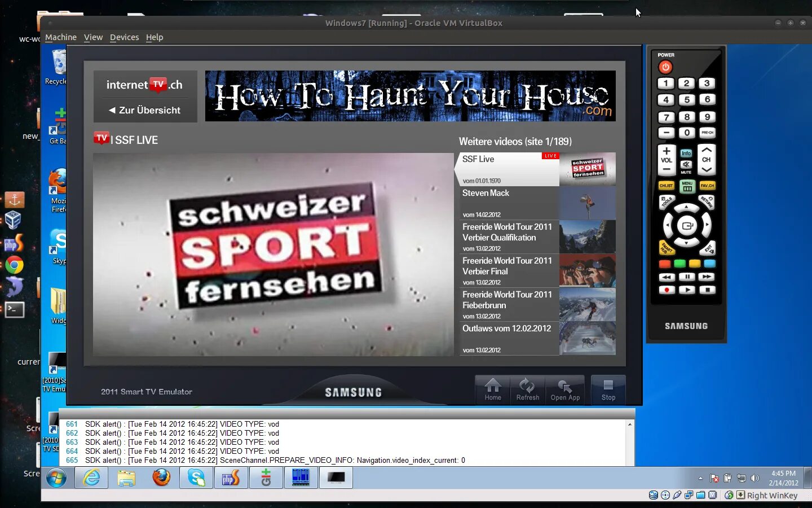This screenshot has width=812, height=508.
Task: Click the record button on the remote
Action: [667, 290]
